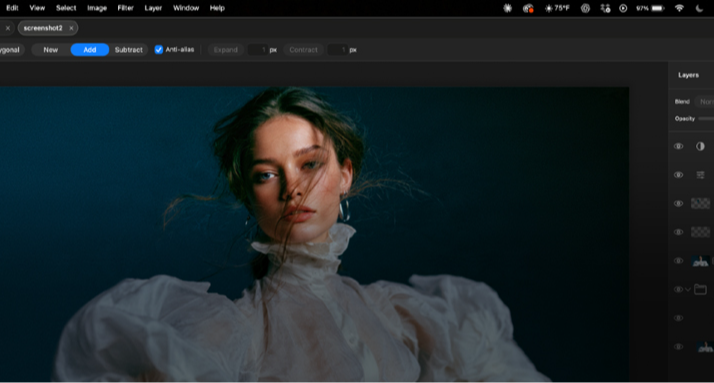
Task: Focus the Expand pixel value field
Action: click(x=258, y=50)
